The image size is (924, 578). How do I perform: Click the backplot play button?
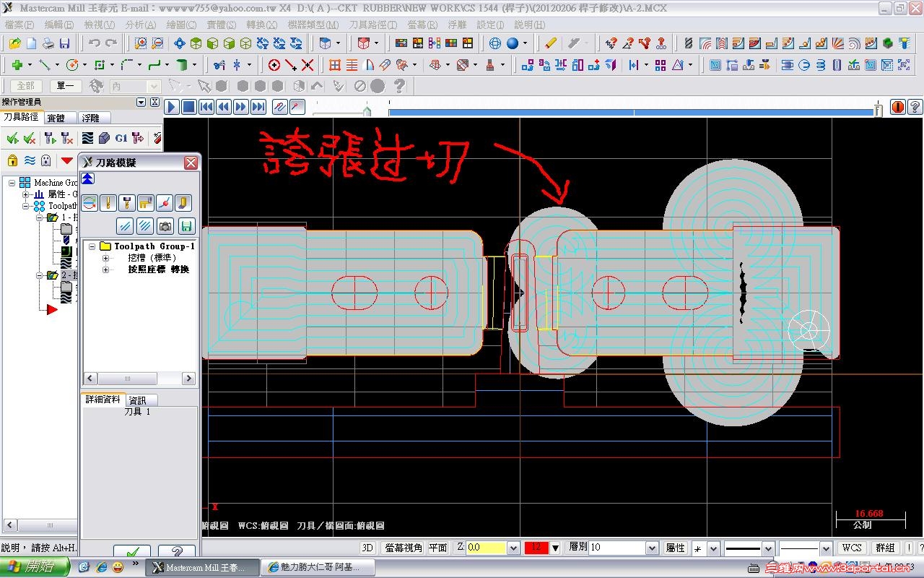172,107
